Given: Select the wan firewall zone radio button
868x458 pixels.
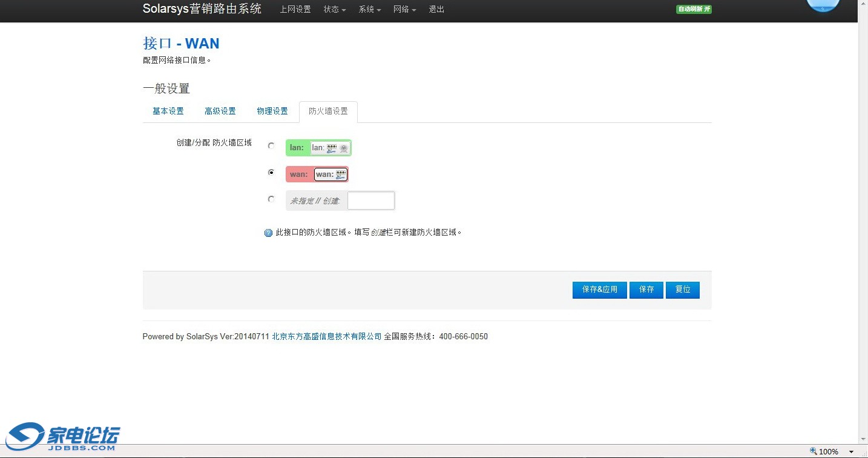Looking at the screenshot, I should 271,173.
